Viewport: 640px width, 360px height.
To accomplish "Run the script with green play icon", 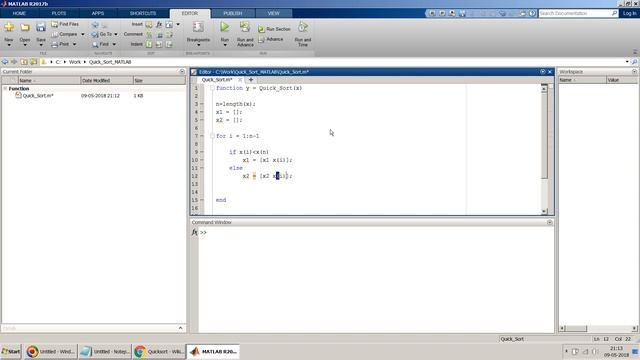I will pyautogui.click(x=224, y=27).
